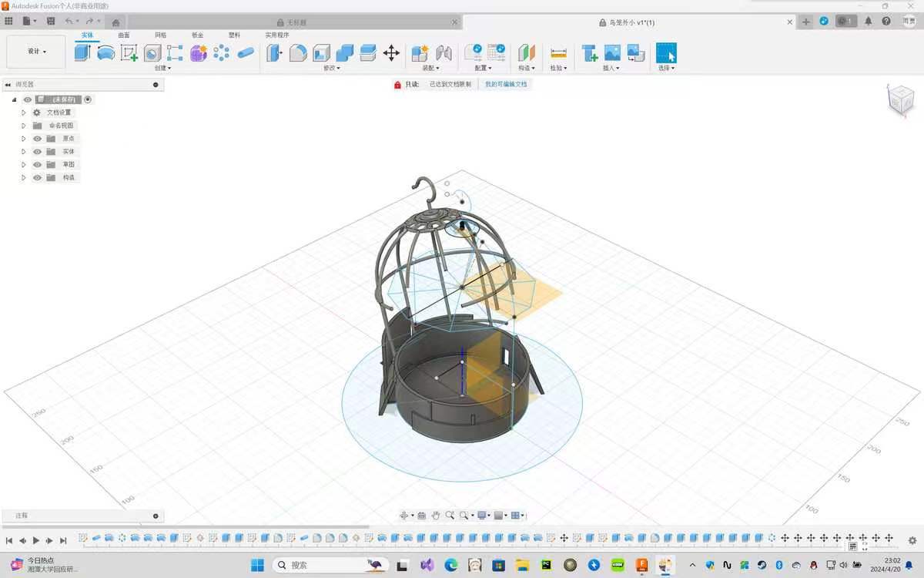Image resolution: width=924 pixels, height=578 pixels.
Task: Toggle visibility of the unsaved root component
Action: coord(28,99)
